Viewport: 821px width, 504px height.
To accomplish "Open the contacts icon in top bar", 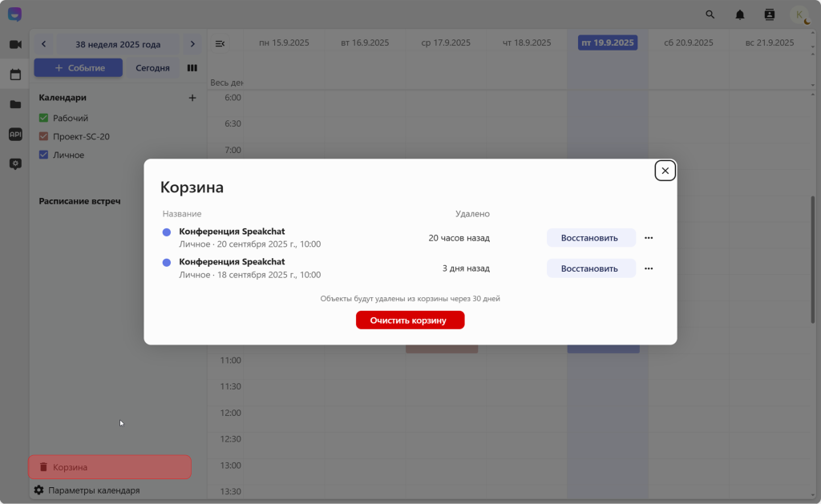I will tap(770, 14).
